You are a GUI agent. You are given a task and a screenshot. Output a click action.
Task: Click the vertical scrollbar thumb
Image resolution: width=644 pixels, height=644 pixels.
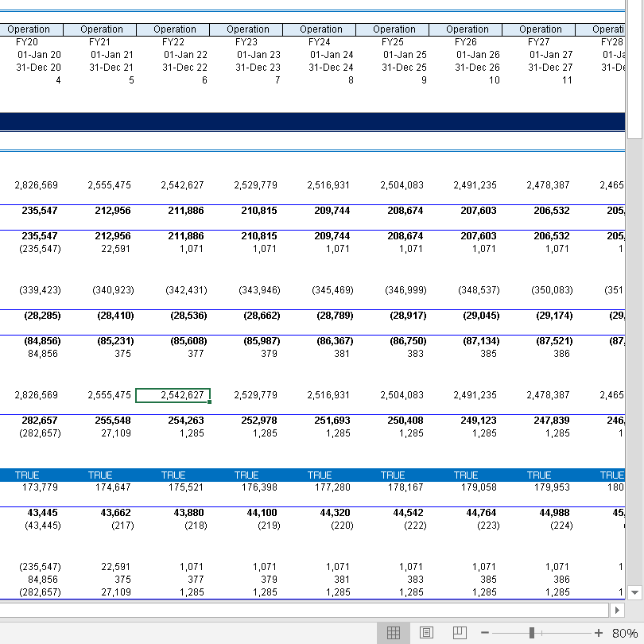pyautogui.click(x=634, y=70)
